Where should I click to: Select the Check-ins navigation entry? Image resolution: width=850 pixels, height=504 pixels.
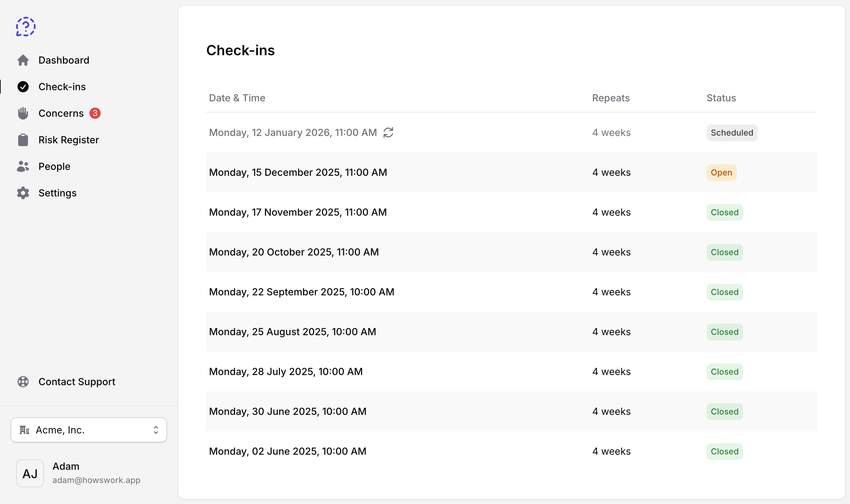62,87
